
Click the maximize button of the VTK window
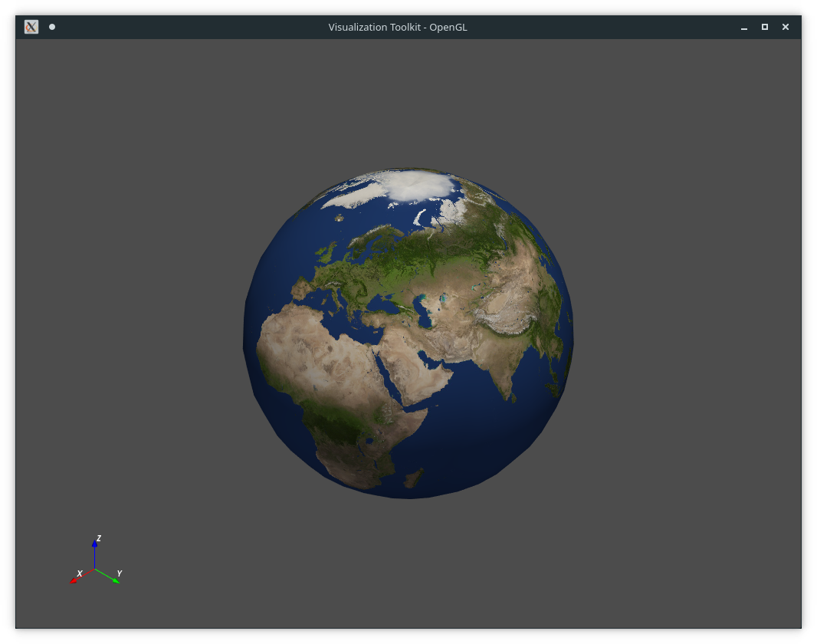pos(764,27)
